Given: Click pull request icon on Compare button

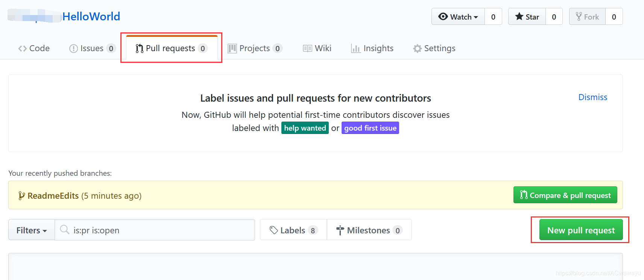Looking at the screenshot, I should tap(524, 195).
